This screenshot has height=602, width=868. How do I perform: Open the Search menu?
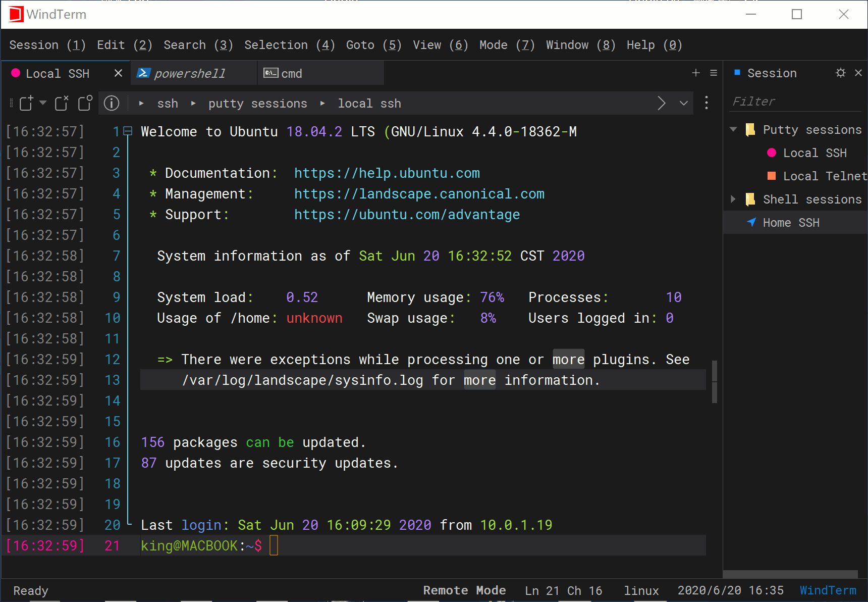[198, 45]
